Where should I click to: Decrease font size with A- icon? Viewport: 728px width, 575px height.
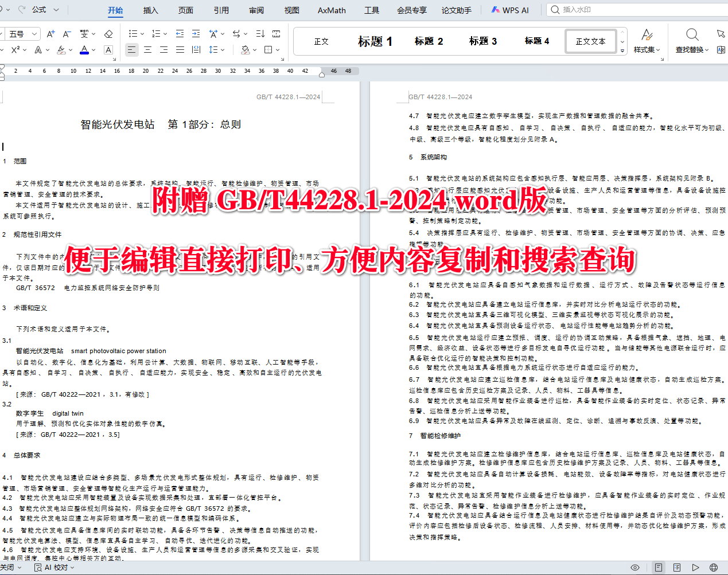click(67, 34)
